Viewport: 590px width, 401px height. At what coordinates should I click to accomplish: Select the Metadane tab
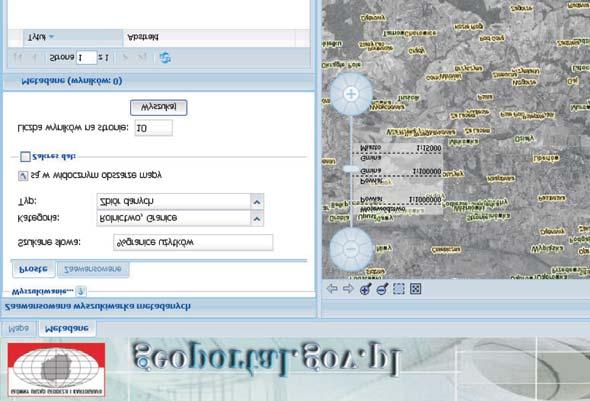tap(67, 328)
